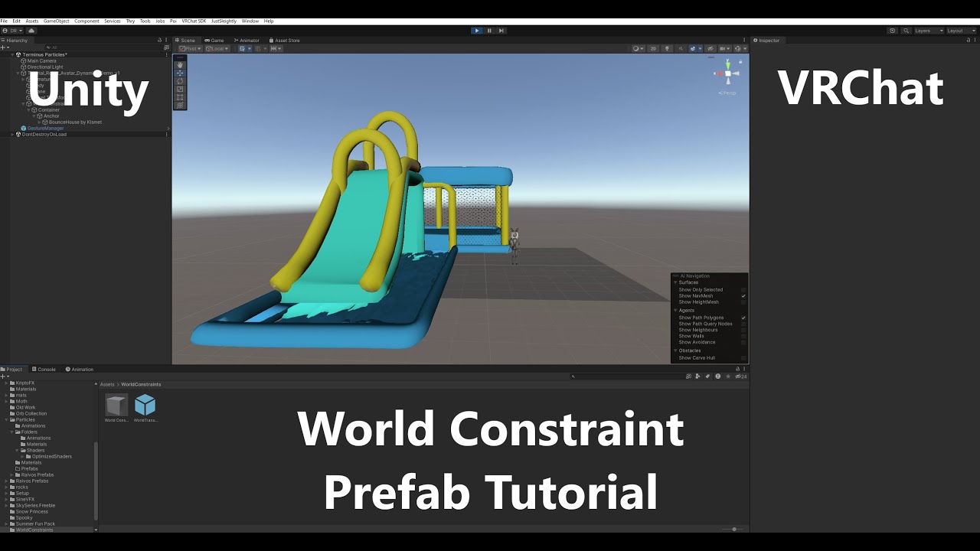Click the Step frame button
The image size is (980, 551).
point(501,31)
